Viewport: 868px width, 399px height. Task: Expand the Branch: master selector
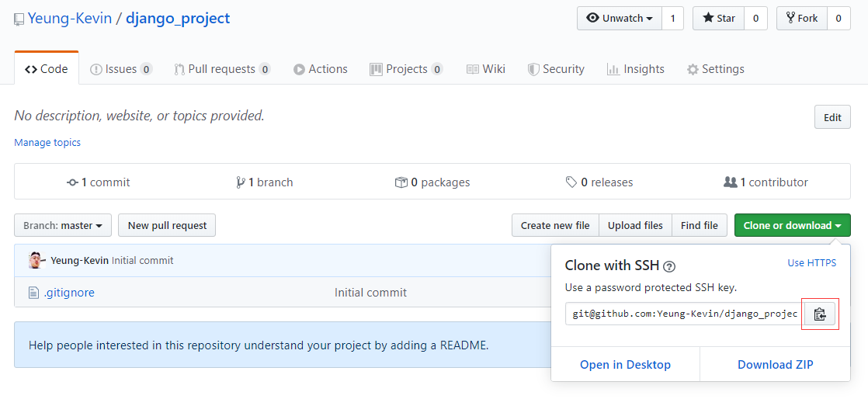[x=63, y=225]
